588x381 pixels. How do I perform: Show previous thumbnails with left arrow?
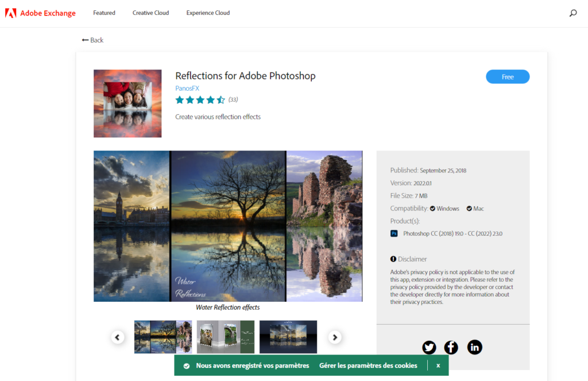point(118,337)
